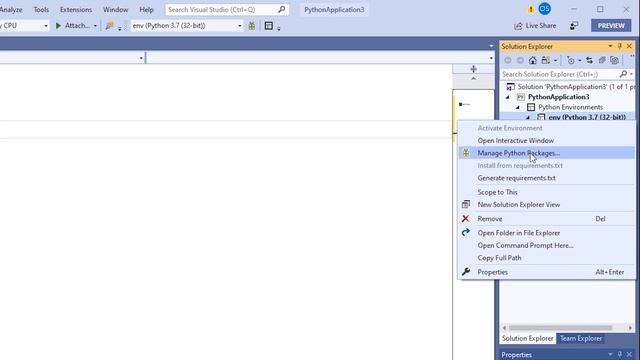Image resolution: width=640 pixels, height=360 pixels.
Task: Click Python Environments window icon in toolbar
Action: (x=269, y=26)
